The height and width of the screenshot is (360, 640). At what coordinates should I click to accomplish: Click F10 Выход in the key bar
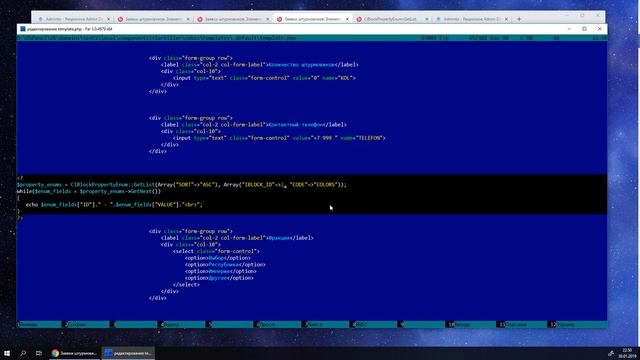471,324
